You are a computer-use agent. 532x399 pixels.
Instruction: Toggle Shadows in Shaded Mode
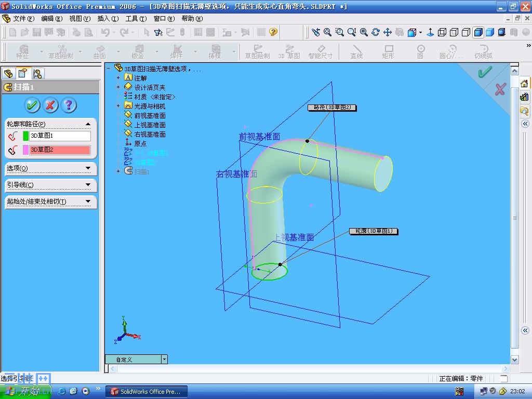pos(502,32)
